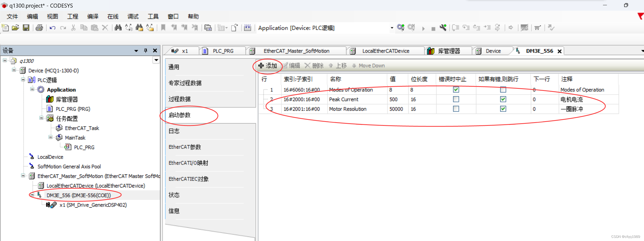
Task: Open the EtherCATI/O映射 side tab
Action: pyautogui.click(x=188, y=163)
